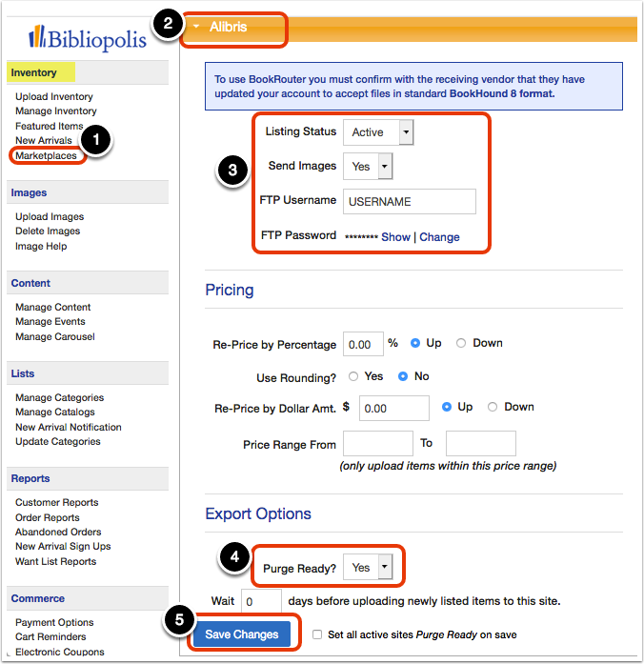The image size is (644, 664).
Task: Open Manage Catalogs
Action: 55,412
